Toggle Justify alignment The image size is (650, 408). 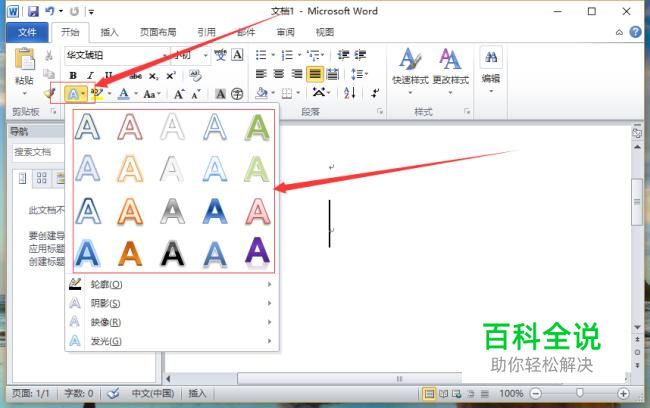tap(315, 74)
